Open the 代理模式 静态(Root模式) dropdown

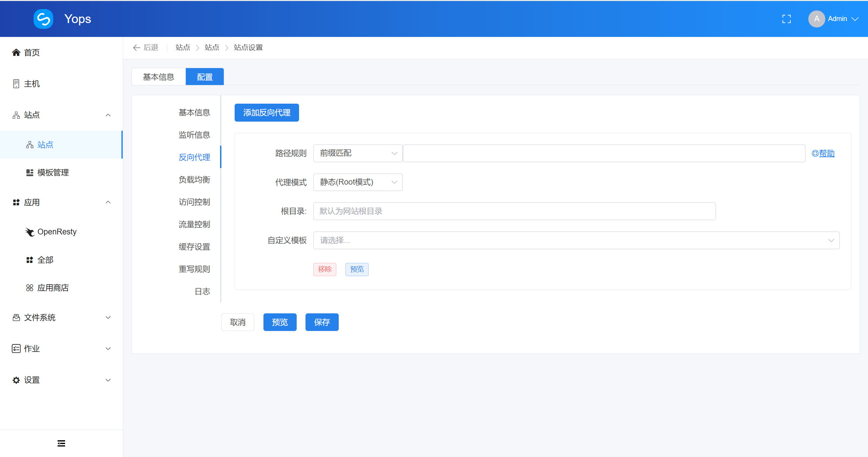pos(358,182)
